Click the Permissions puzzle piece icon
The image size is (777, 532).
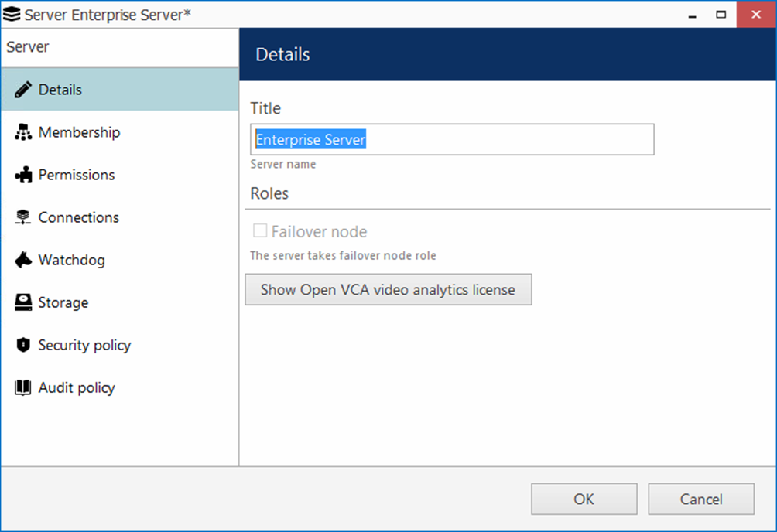[23, 175]
